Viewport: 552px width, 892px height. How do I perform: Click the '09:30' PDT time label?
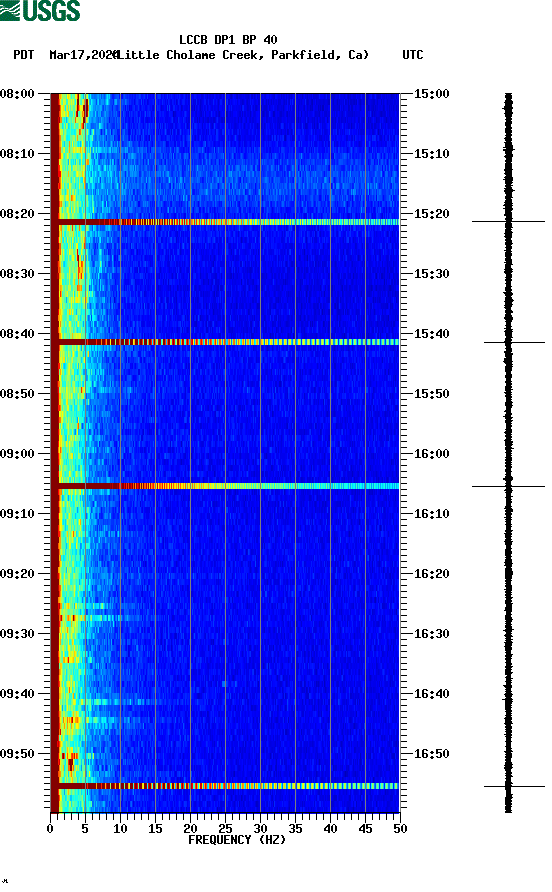[x=17, y=634]
